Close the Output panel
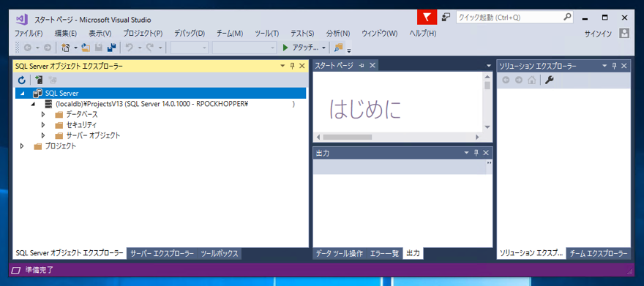 coord(486,153)
